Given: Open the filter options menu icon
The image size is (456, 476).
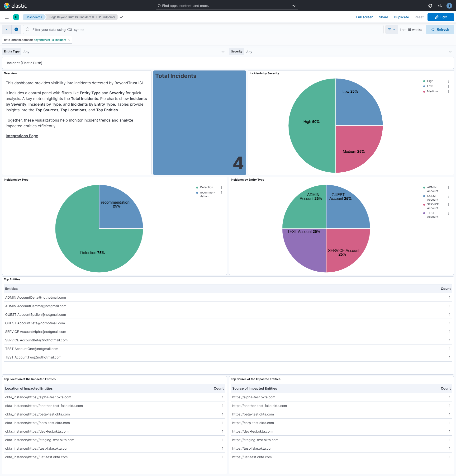Looking at the screenshot, I should pos(7,29).
